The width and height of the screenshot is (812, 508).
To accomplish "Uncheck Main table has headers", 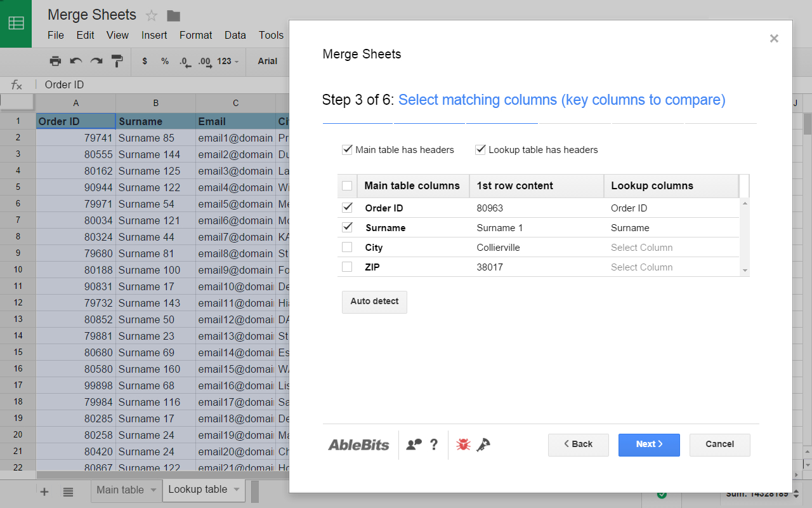I will pos(347,150).
